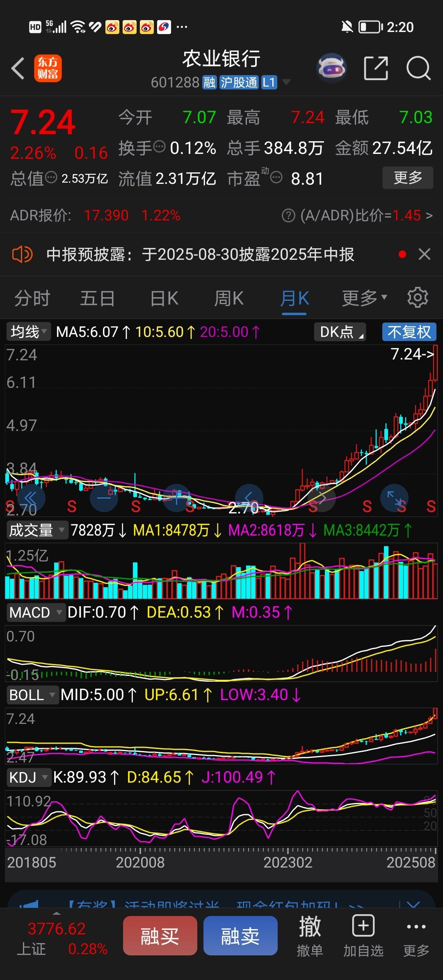Screen dimensions: 443x980
Task: Open chart settings gear
Action: click(418, 298)
